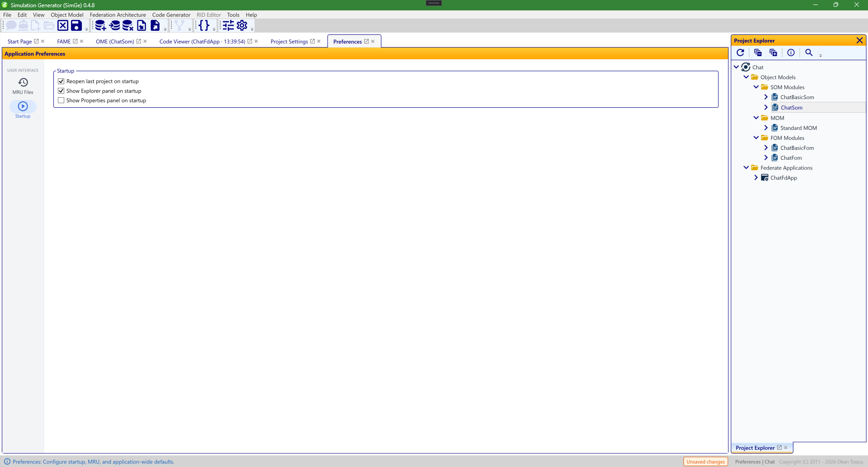868x467 pixels.
Task: Click the Project Explorer bottom tab
Action: pyautogui.click(x=755, y=448)
